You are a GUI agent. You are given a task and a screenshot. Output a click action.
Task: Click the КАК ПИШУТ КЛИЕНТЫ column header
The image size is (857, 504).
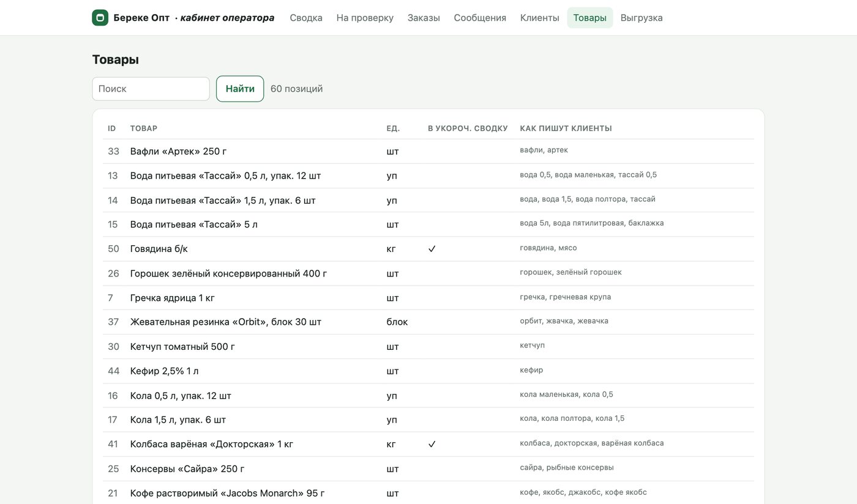(x=566, y=128)
